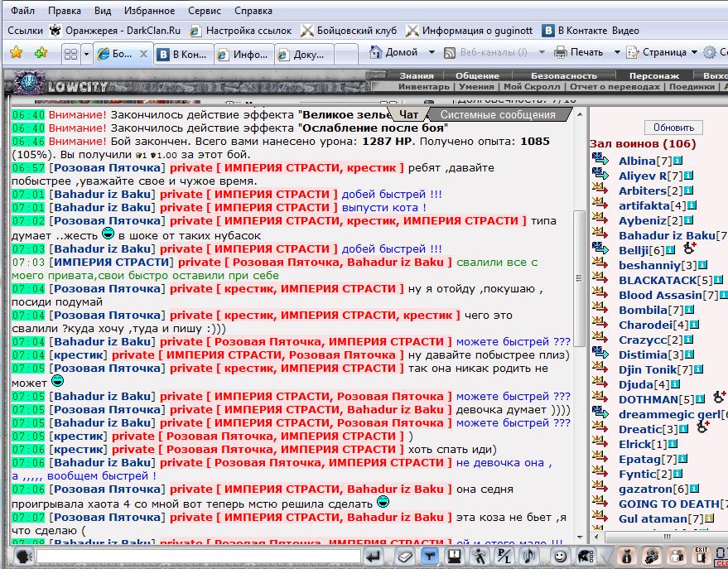The height and width of the screenshot is (569, 728).
Task: Close the active Бо... browser tab
Action: [x=143, y=55]
